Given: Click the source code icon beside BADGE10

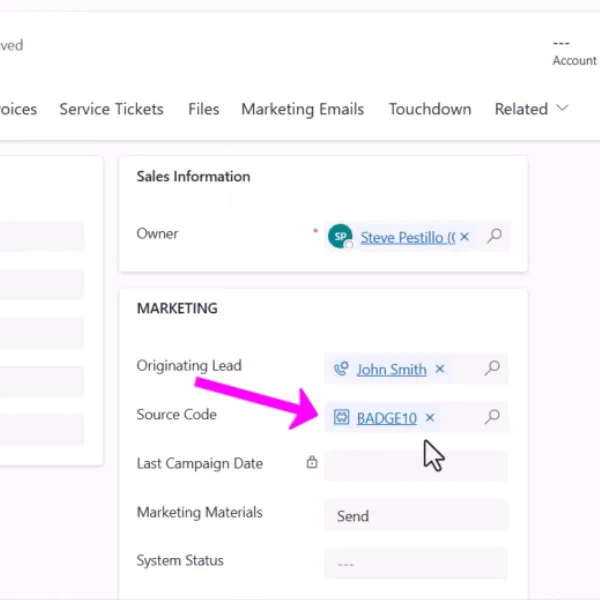Looking at the screenshot, I should point(341,417).
